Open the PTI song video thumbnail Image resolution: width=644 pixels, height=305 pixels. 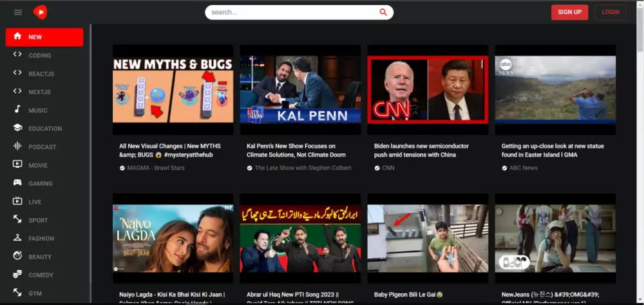click(300, 239)
